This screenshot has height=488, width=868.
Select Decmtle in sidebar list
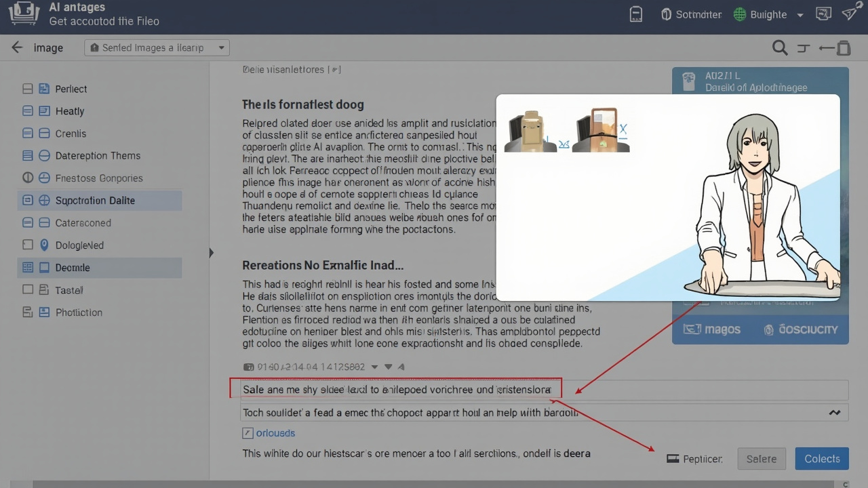coord(100,268)
